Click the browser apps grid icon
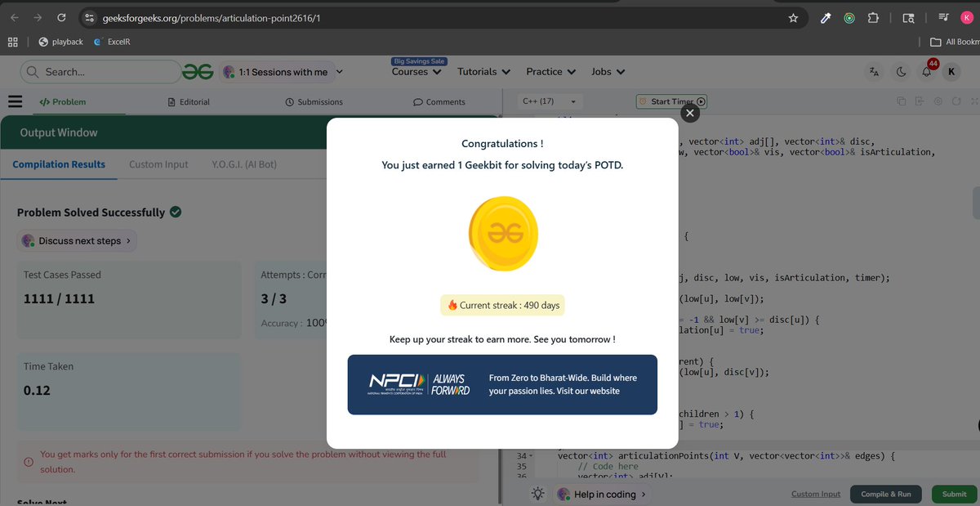The image size is (980, 506). [12, 42]
